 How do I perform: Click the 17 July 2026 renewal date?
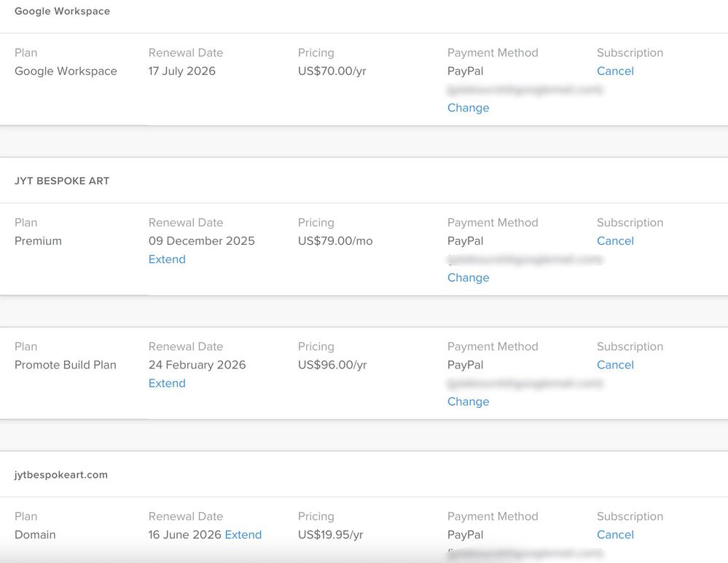pyautogui.click(x=181, y=71)
